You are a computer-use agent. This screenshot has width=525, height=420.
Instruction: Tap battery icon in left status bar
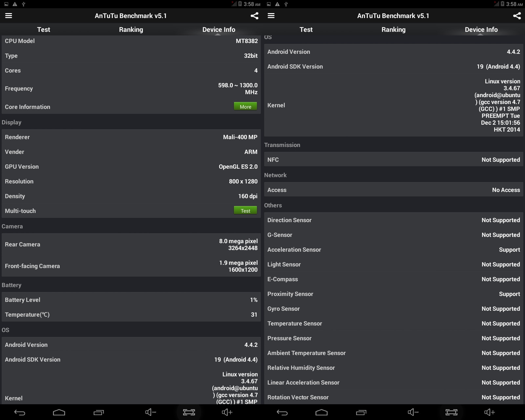[x=240, y=4]
